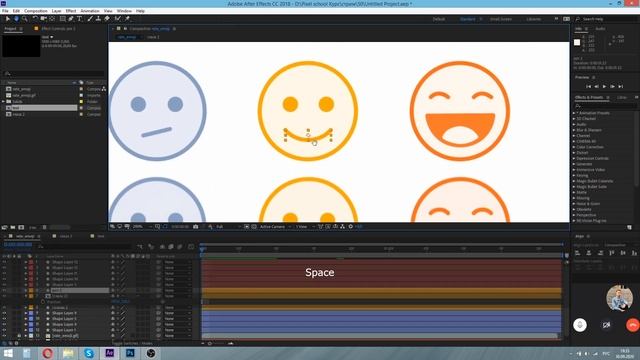
Task: Select the Zoom magnifier tool
Action: (24, 19)
